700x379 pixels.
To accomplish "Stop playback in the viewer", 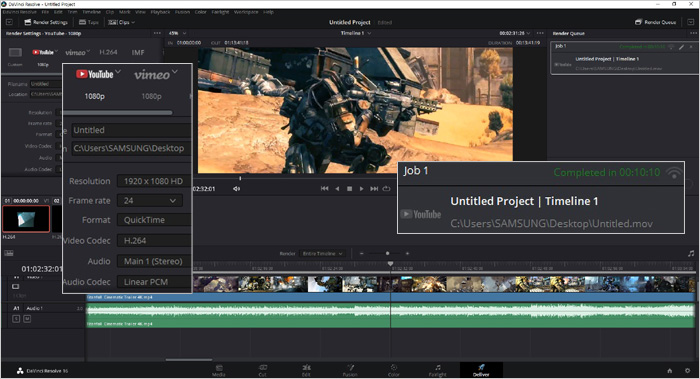I will (350, 189).
